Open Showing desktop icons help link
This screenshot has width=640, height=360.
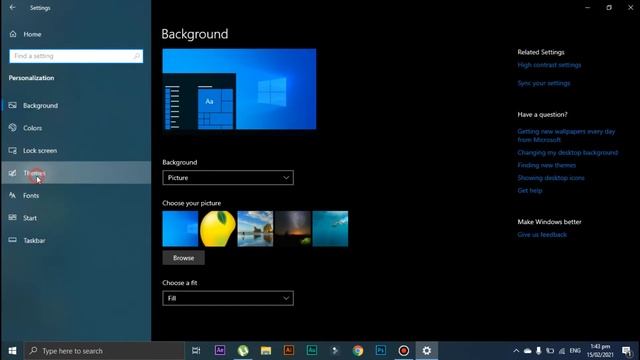click(x=551, y=178)
